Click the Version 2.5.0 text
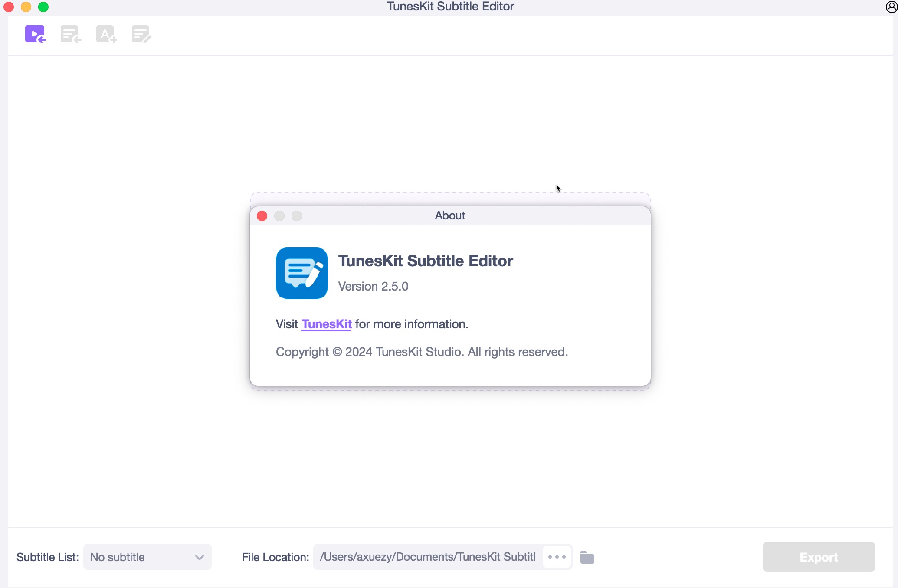This screenshot has width=898, height=588. tap(373, 286)
